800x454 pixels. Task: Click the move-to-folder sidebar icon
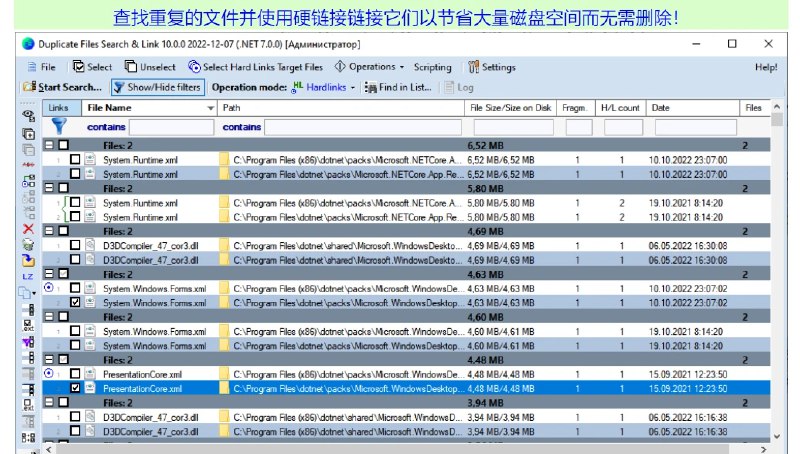coord(29,261)
